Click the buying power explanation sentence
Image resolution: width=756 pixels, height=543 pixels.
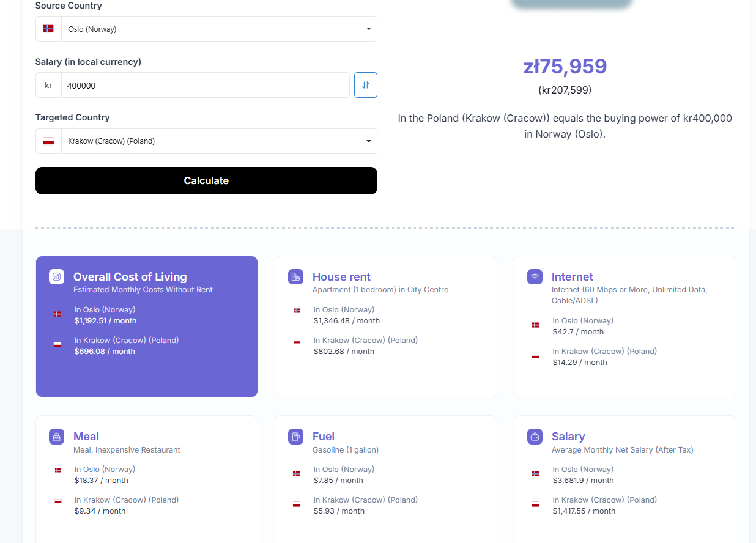pos(565,126)
